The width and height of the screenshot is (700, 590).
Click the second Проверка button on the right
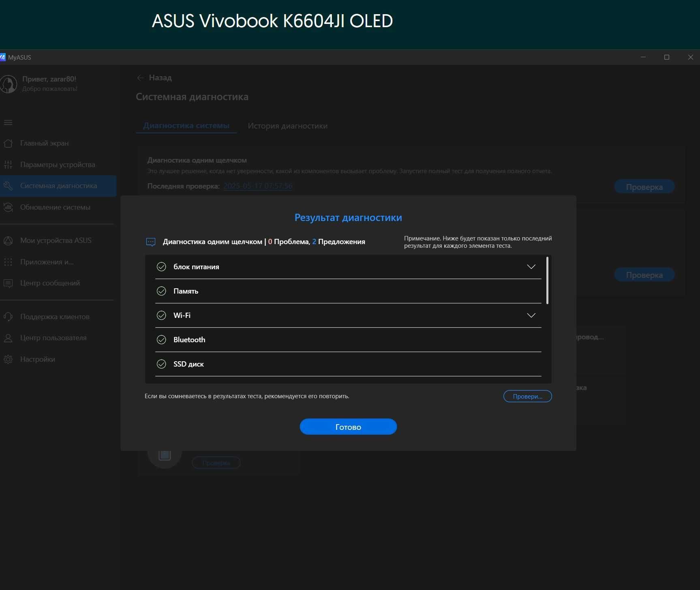point(644,275)
